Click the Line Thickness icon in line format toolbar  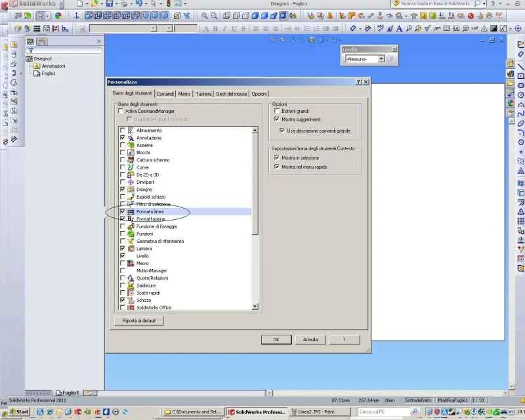[x=37, y=28]
